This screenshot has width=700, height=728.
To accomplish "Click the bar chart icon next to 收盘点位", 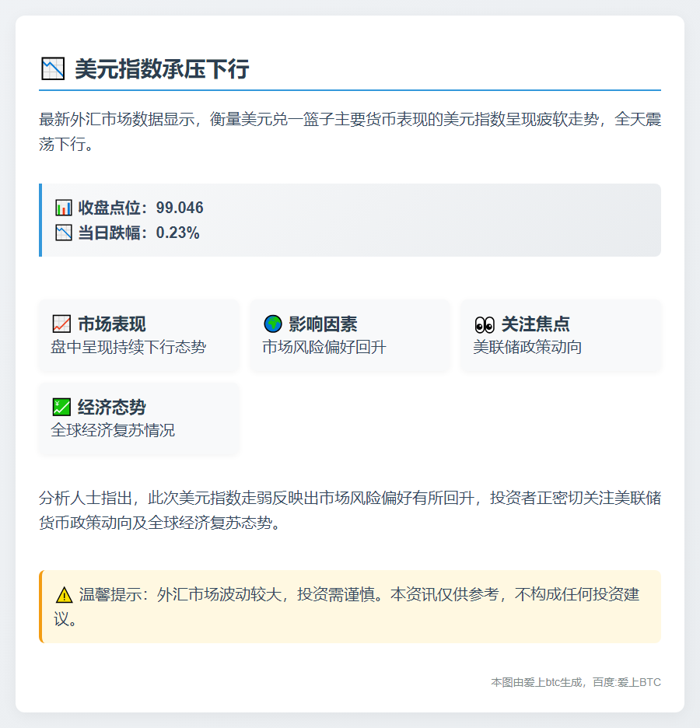I will click(64, 208).
